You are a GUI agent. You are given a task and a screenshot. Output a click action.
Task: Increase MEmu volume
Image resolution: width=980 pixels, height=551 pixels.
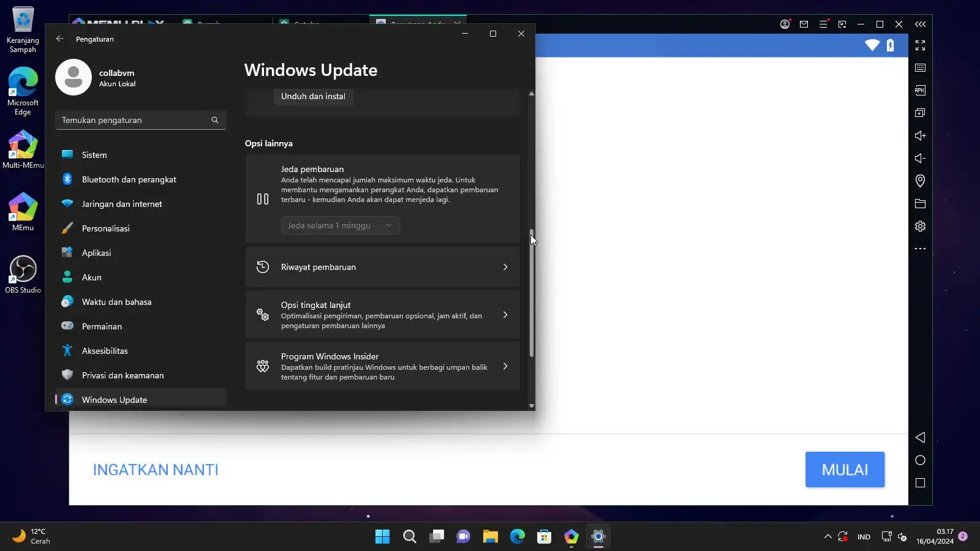(920, 135)
